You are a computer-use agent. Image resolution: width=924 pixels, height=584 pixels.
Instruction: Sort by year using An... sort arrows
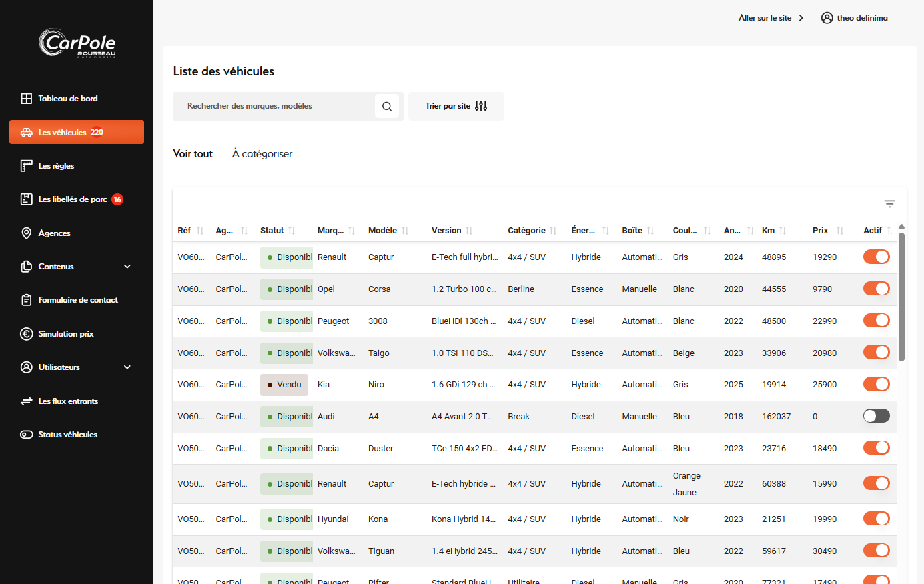point(750,231)
